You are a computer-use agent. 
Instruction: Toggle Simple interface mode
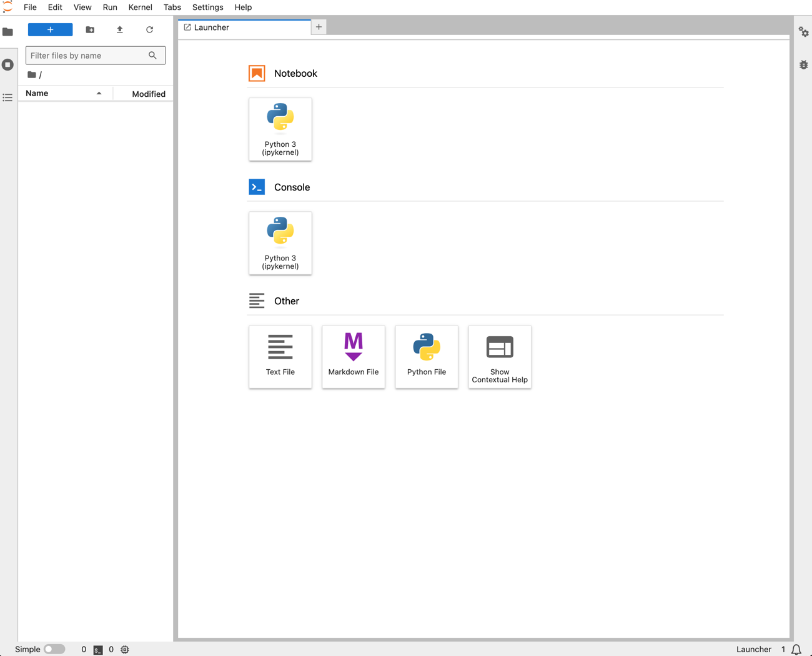pyautogui.click(x=54, y=649)
